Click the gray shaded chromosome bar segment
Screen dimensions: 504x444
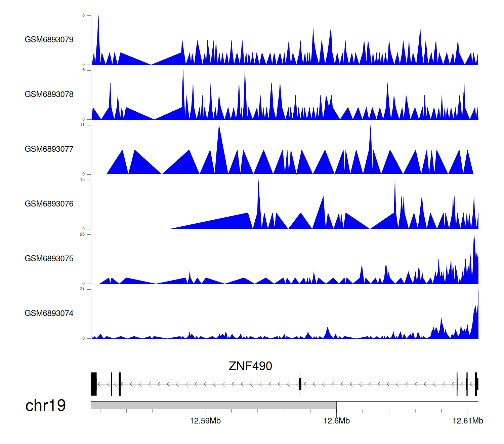[x=213, y=405]
